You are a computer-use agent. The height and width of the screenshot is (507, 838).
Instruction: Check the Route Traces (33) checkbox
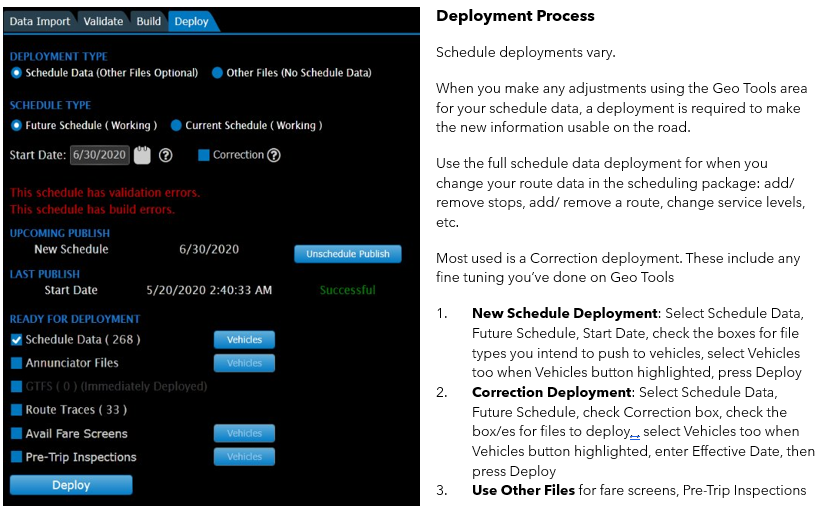coord(17,410)
